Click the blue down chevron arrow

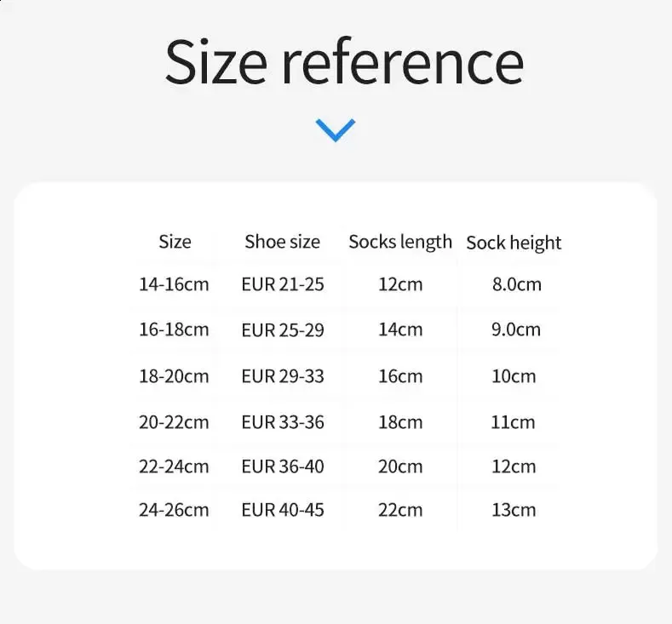(335, 130)
